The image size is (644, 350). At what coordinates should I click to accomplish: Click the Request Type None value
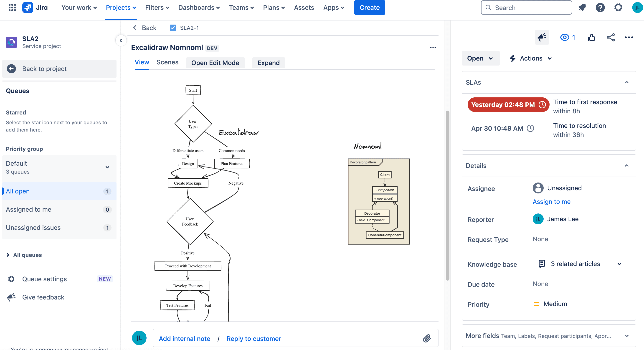540,239
